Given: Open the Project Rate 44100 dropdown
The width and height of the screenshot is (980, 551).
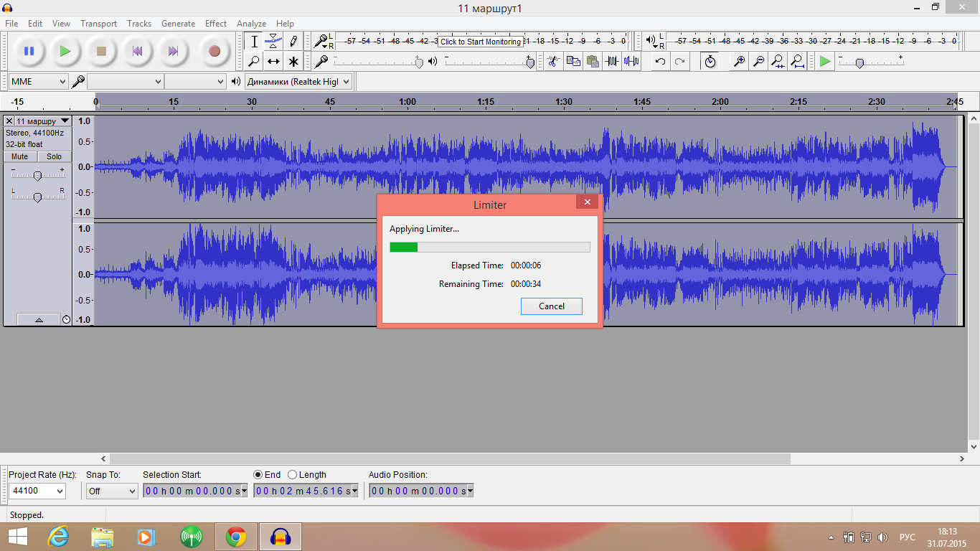Looking at the screenshot, I should point(37,491).
